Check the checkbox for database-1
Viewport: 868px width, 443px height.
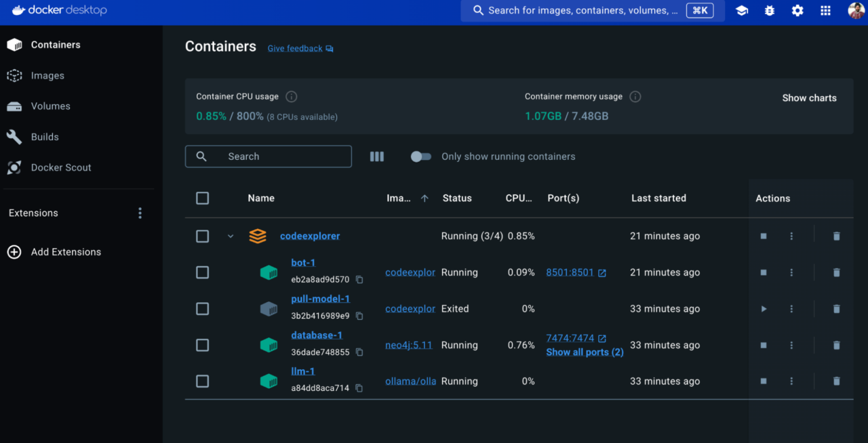[202, 345]
